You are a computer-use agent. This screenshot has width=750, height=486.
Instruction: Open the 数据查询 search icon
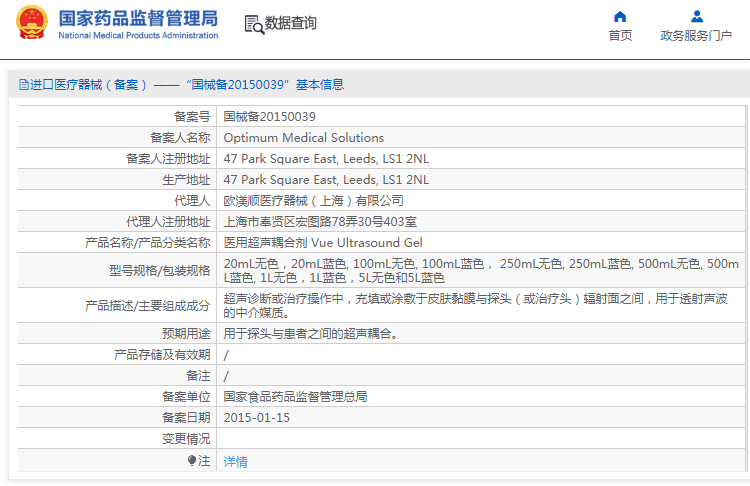click(x=254, y=24)
